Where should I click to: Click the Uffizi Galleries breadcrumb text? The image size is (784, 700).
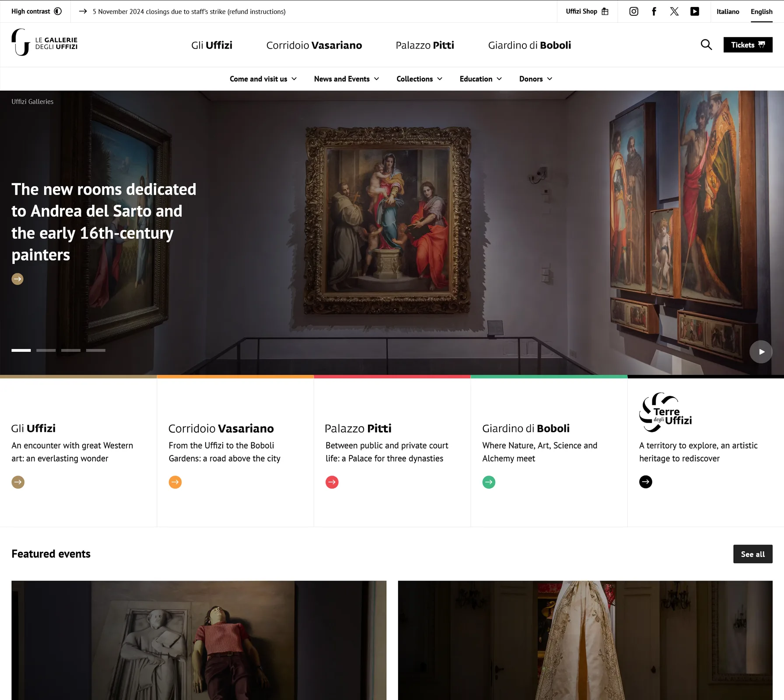pos(32,101)
